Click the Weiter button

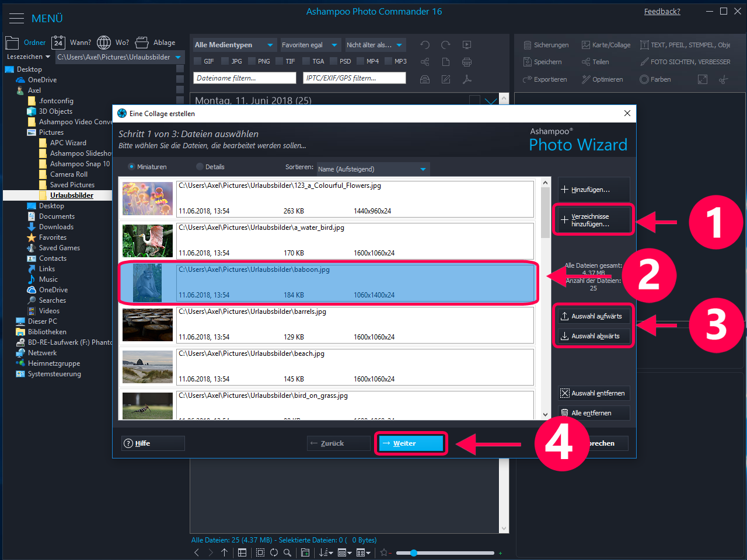tap(411, 443)
